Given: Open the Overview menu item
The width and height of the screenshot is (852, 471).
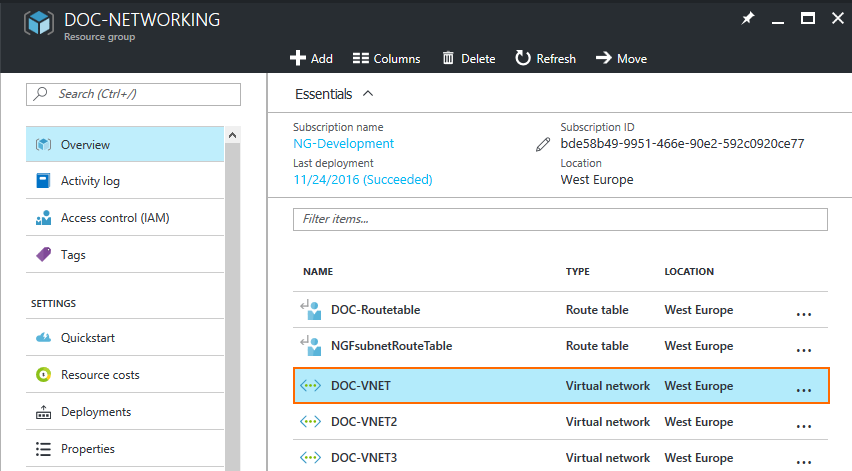Looking at the screenshot, I should pos(125,145).
